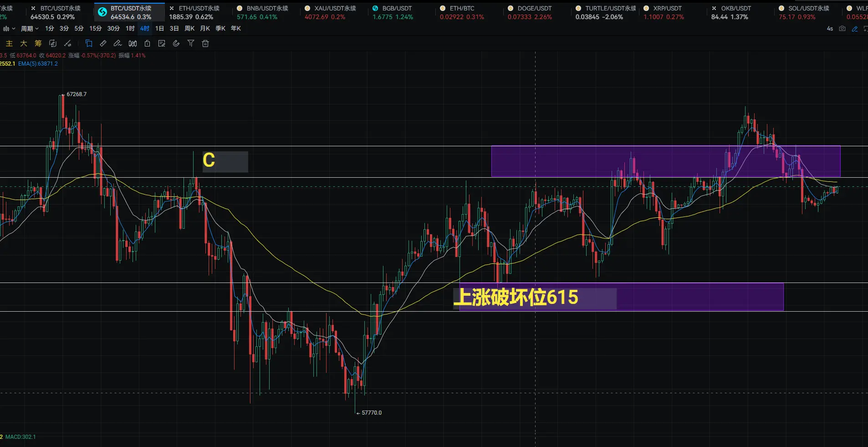Screen dimensions: 868x447
Task: Click the candlestick pattern icon
Action: 133,44
